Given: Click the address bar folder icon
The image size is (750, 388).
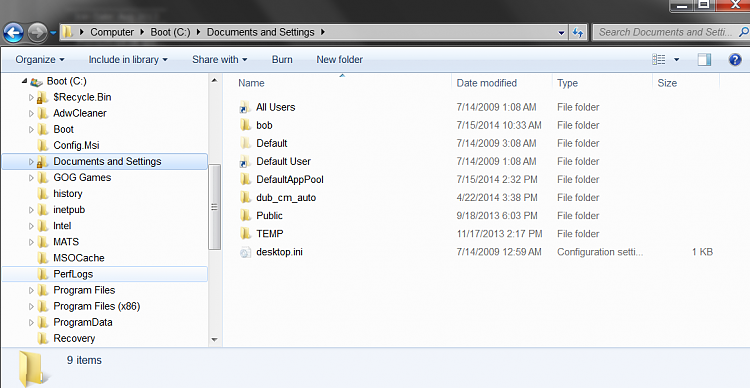Looking at the screenshot, I should pos(68,32).
